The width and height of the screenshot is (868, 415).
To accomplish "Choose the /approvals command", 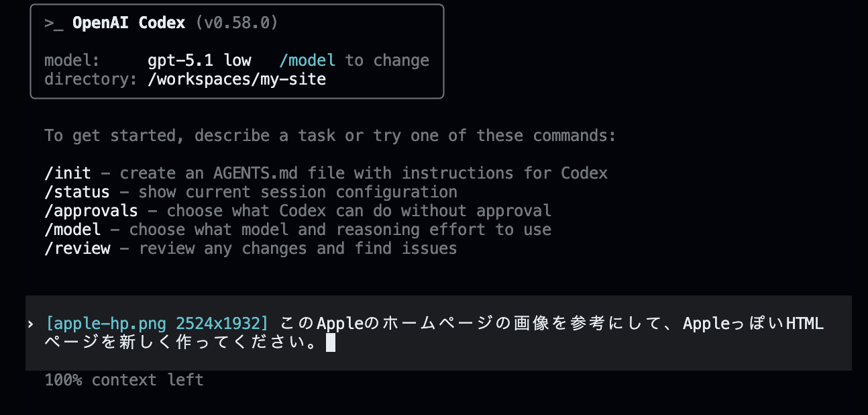I will [91, 211].
